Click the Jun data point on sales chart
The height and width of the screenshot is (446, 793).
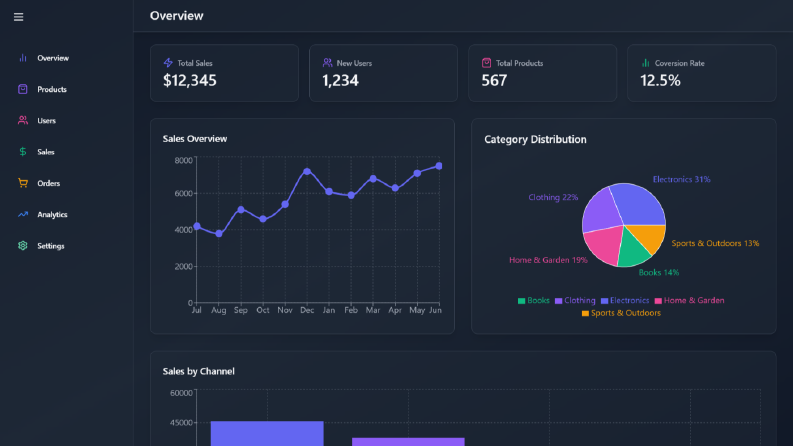pos(438,166)
